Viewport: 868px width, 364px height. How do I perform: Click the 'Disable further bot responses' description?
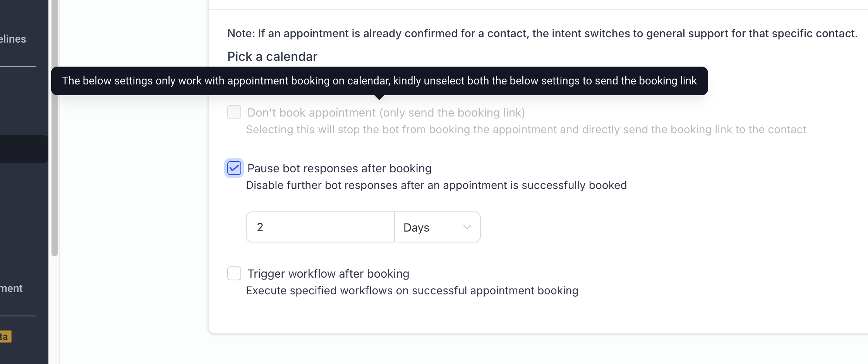pos(436,185)
